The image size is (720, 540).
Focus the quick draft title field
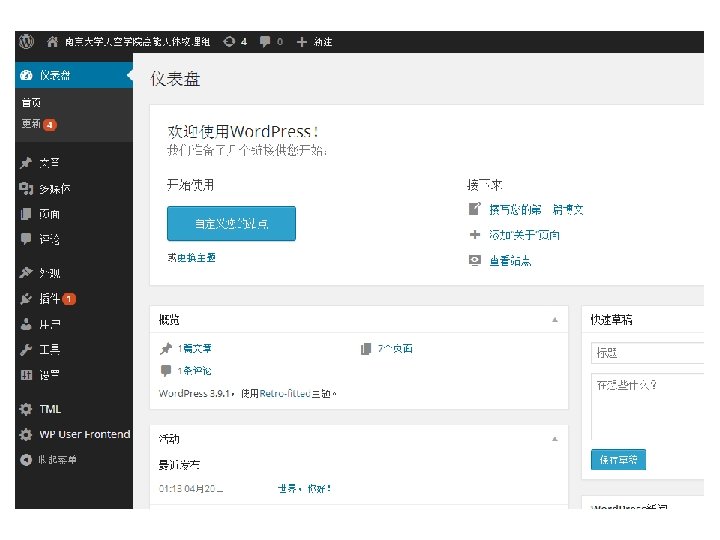647,353
